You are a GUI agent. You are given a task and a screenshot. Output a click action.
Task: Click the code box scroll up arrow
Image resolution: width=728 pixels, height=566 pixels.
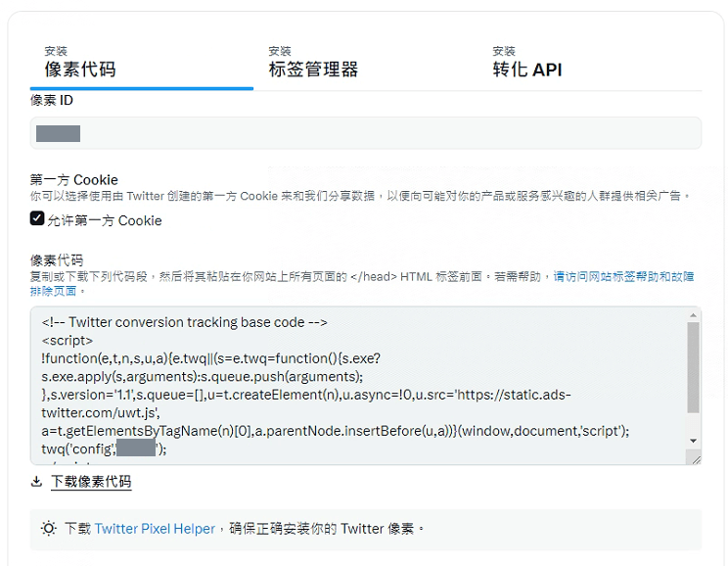(693, 315)
